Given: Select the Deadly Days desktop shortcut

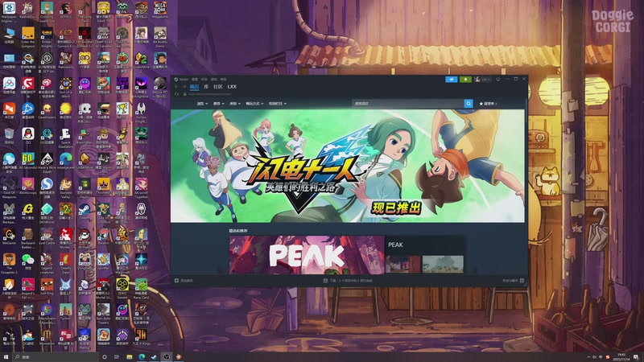Looking at the screenshot, I should point(66,263).
